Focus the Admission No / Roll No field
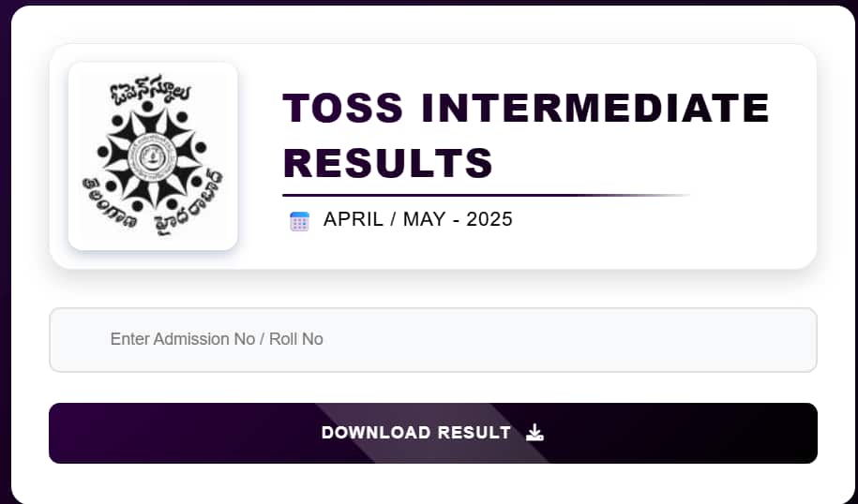This screenshot has height=504, width=858. click(x=433, y=340)
